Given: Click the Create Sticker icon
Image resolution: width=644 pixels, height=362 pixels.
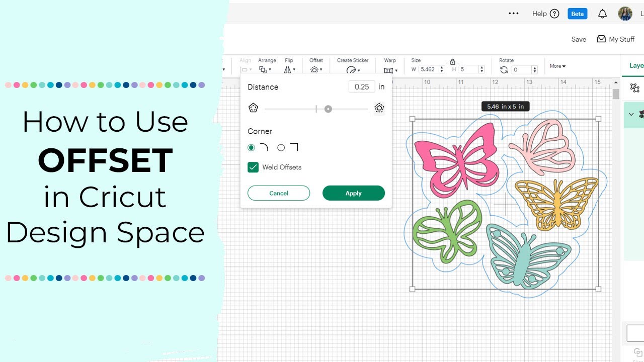Looking at the screenshot, I should tap(351, 70).
